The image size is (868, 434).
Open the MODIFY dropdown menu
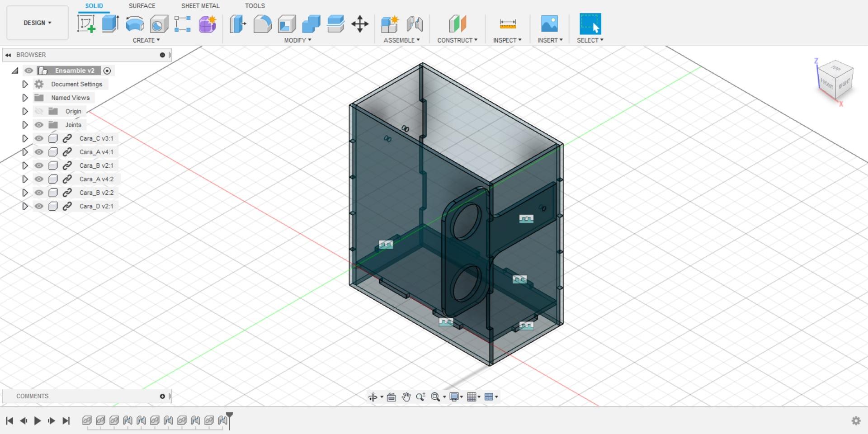[x=297, y=40]
